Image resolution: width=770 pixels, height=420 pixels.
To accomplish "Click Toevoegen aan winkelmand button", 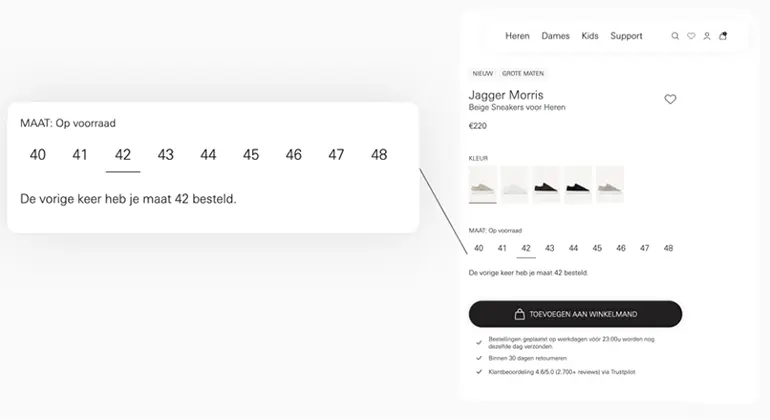I will pos(575,314).
